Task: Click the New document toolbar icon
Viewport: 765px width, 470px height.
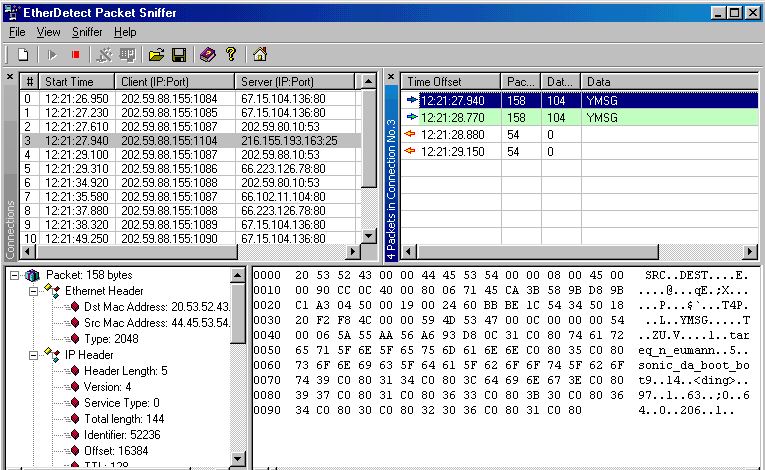Action: point(22,55)
